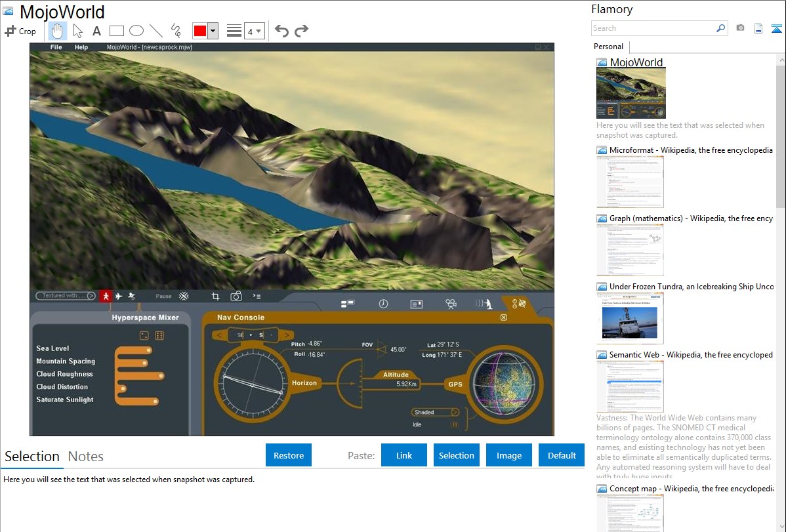Click the FOV value 45.00°
Screen dimensions: 786x532
coord(398,350)
